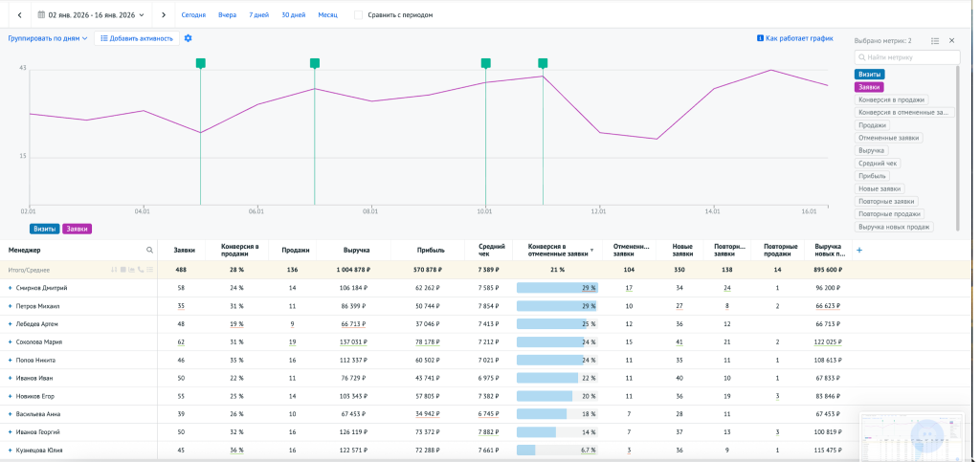Screen dimensions: 980x462
Task: Go to next date period arrow
Action: pyautogui.click(x=164, y=15)
